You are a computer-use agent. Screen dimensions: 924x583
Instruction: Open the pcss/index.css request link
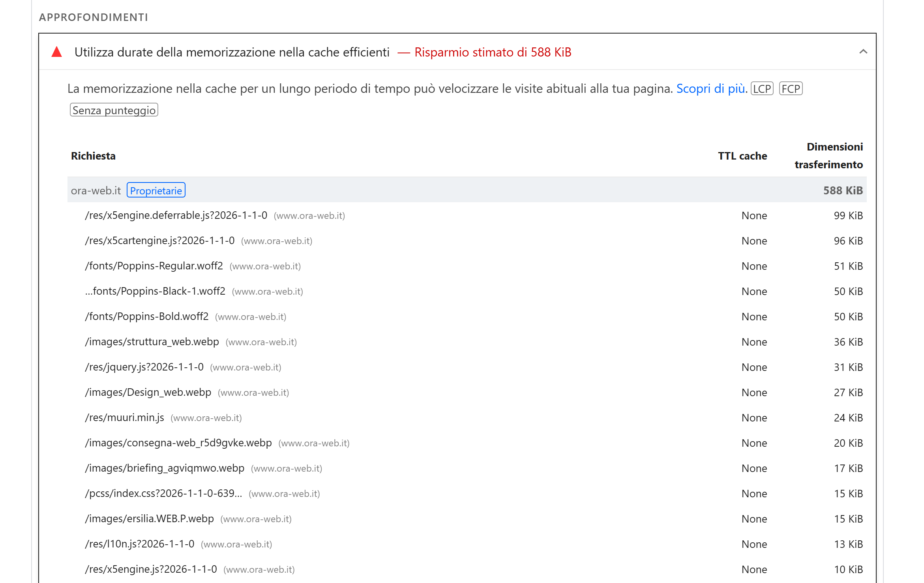pyautogui.click(x=163, y=493)
